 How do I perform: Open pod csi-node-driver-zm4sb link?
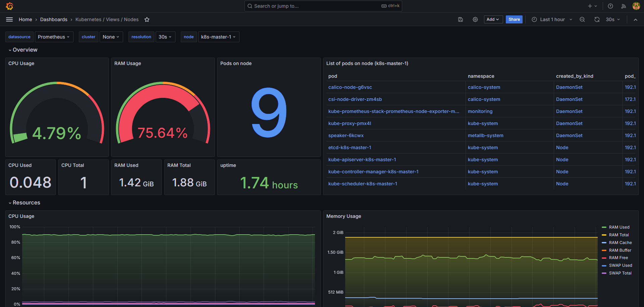pyautogui.click(x=355, y=99)
